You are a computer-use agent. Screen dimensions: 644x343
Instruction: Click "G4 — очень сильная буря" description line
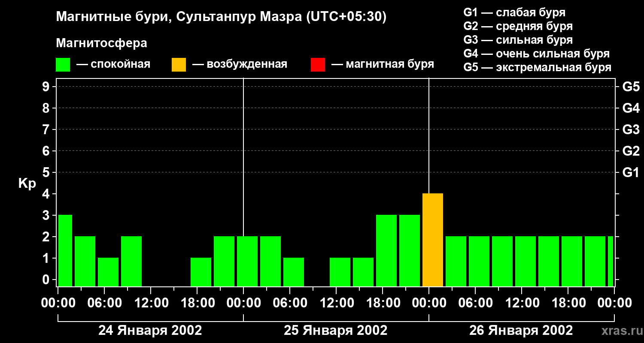click(x=536, y=54)
